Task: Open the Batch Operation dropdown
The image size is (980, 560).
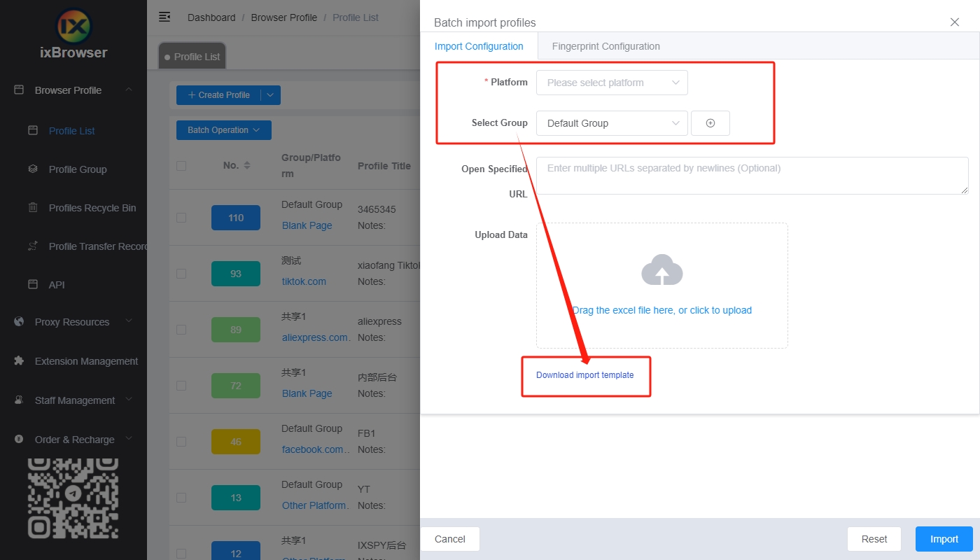Action: [x=224, y=130]
